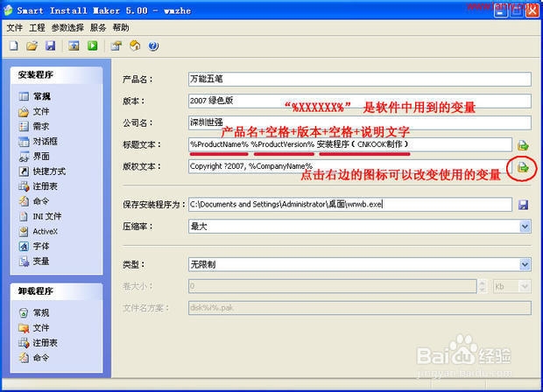Viewport: 543px width, 392px height.
Task: Click the blue Help question icon
Action: click(x=153, y=45)
